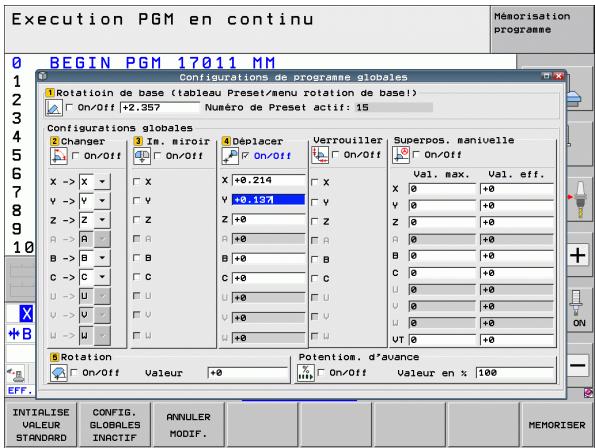Click X Val. max. handwheel field
Screen dimensions: 595x448
click(x=442, y=189)
